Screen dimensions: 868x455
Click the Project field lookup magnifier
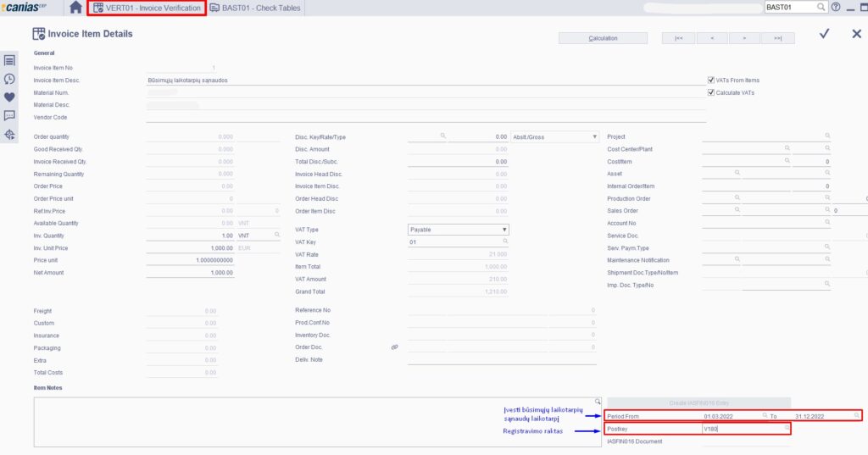click(827, 136)
